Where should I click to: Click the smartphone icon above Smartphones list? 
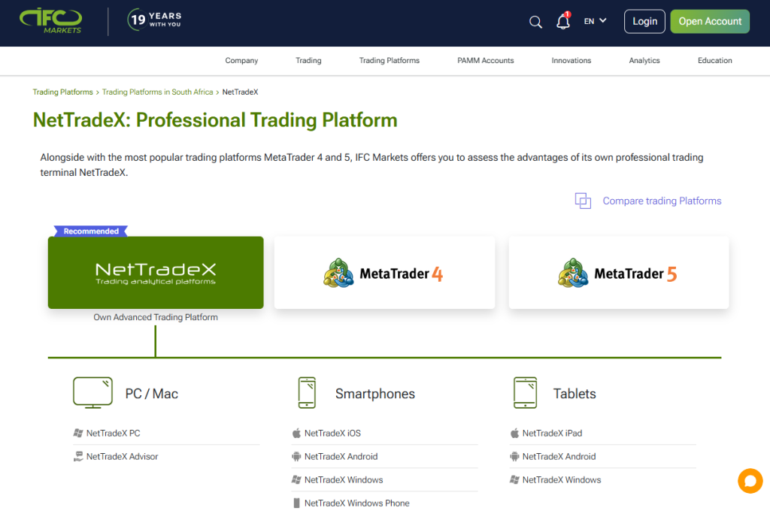point(307,391)
